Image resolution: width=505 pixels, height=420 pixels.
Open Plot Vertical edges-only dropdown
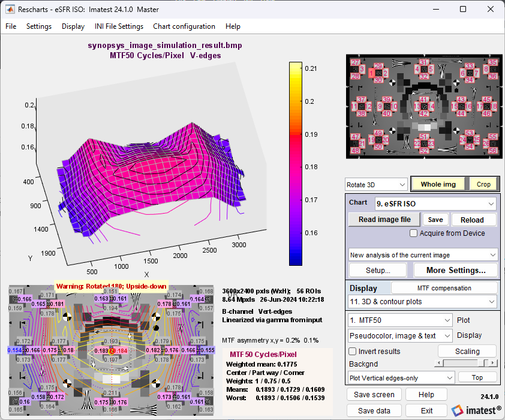tap(401, 378)
